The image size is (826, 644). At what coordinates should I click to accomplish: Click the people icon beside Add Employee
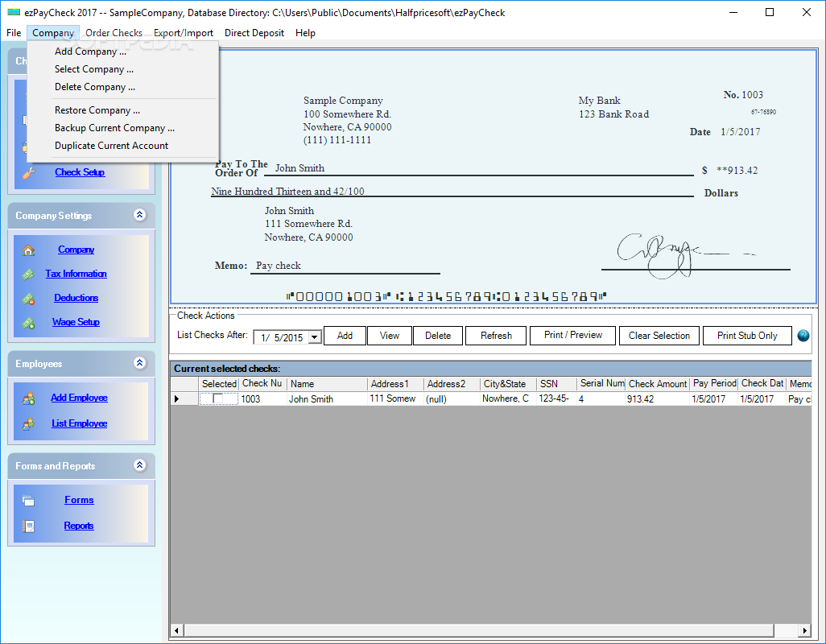point(28,398)
